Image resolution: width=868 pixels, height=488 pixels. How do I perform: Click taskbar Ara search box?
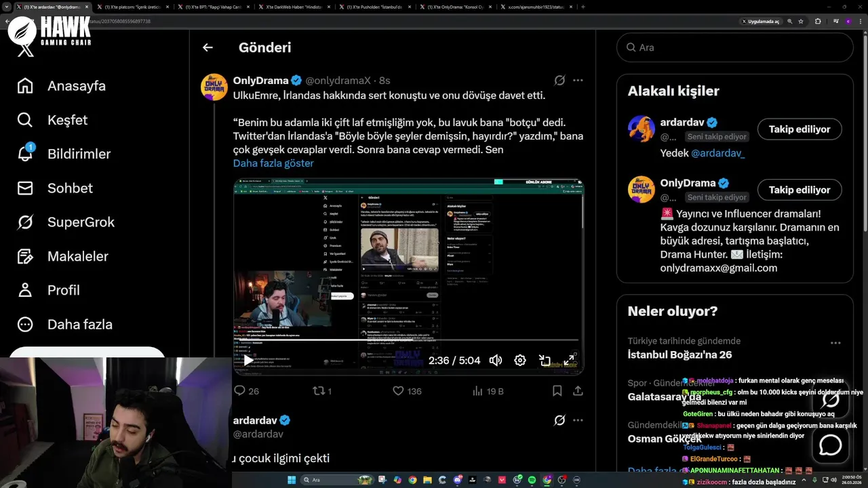point(336,480)
